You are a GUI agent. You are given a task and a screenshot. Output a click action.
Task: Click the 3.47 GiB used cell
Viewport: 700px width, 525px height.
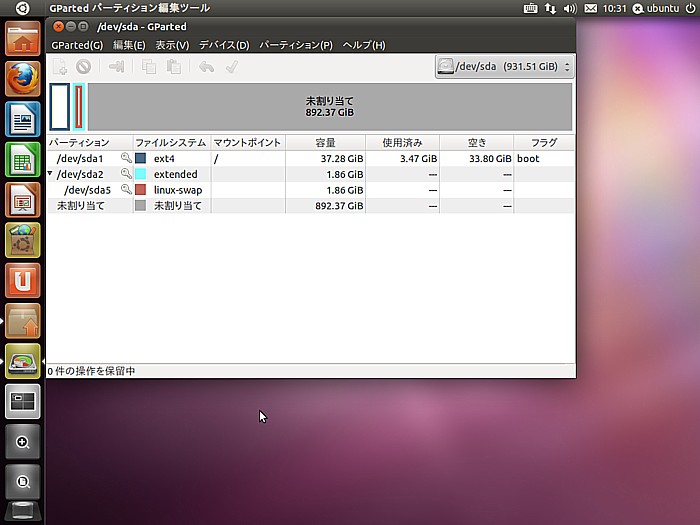(x=418, y=158)
